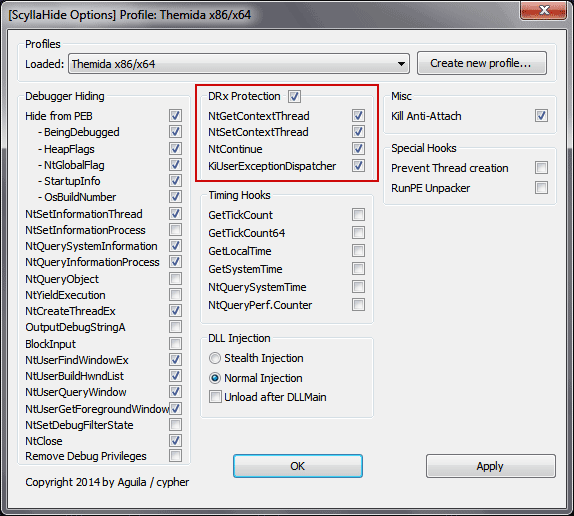Toggle the NtGlobalFlag checkbox
The height and width of the screenshot is (516, 574).
coord(175,165)
